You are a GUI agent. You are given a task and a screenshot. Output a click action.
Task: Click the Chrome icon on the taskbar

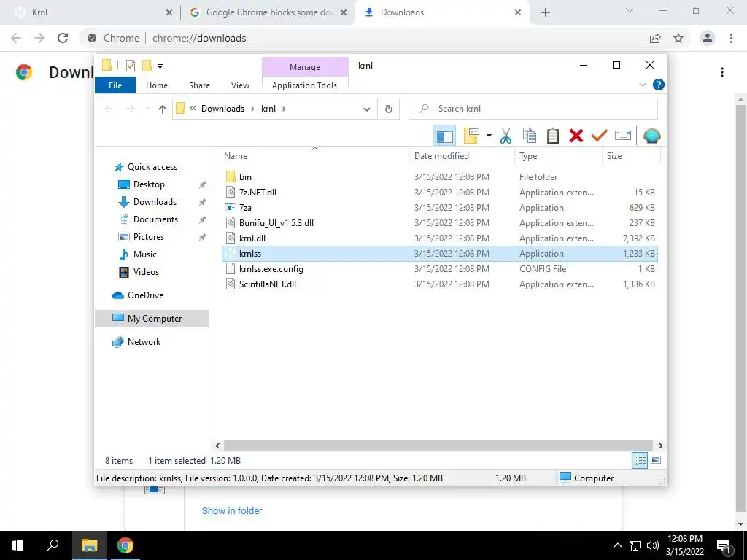click(125, 545)
